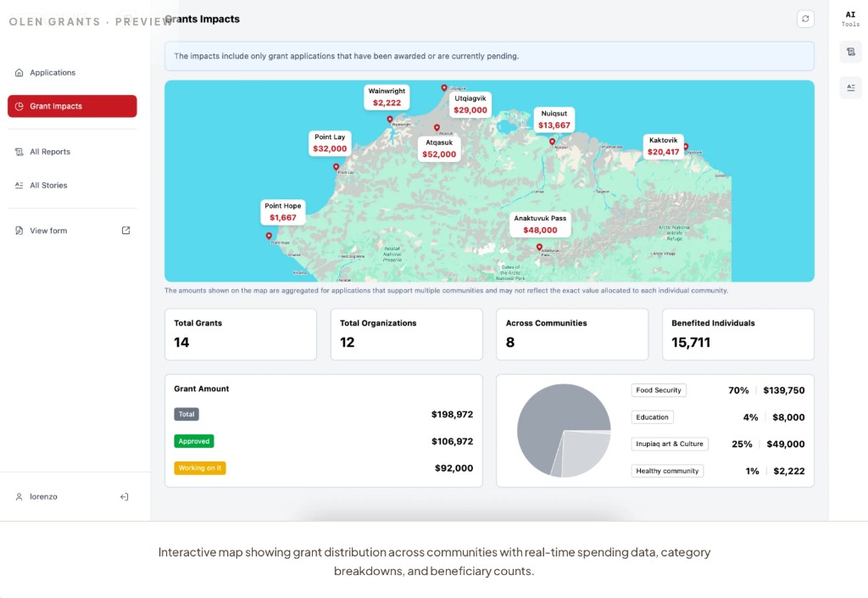Open the Applications page in sidebar
Image resolution: width=868 pixels, height=598 pixels.
72,73
